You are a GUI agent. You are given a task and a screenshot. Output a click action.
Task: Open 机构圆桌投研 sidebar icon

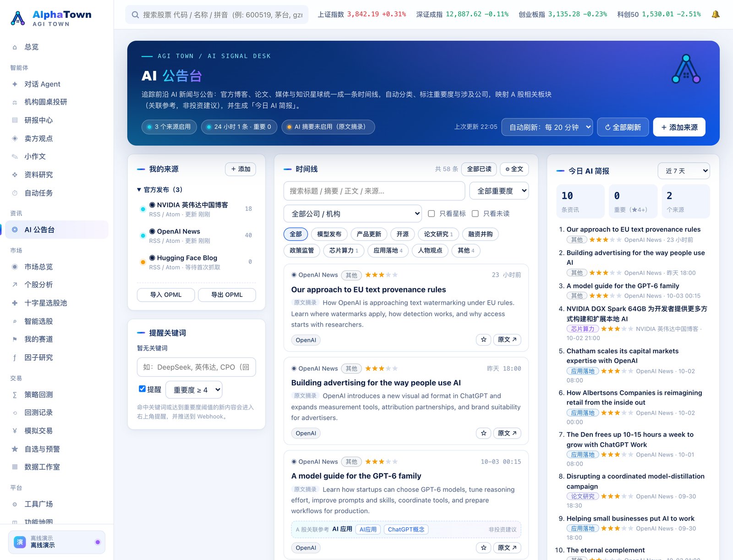point(15,102)
